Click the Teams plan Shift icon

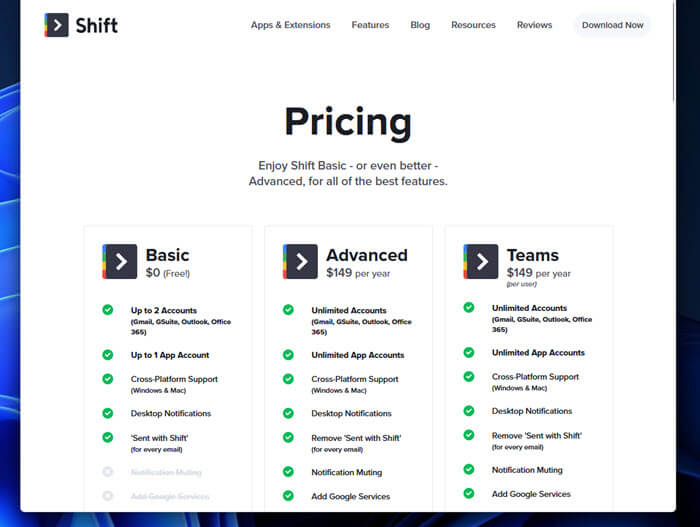coord(481,262)
